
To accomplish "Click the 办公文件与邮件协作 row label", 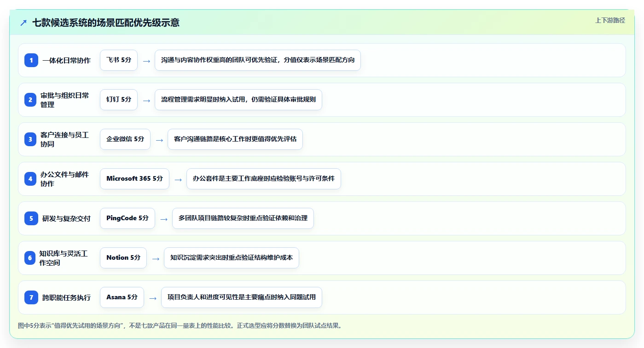I will (65, 179).
